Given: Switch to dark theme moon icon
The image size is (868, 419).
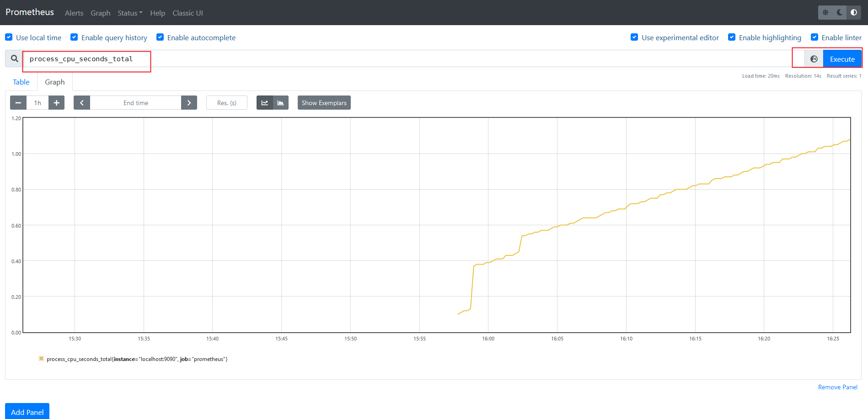Looking at the screenshot, I should (x=840, y=12).
